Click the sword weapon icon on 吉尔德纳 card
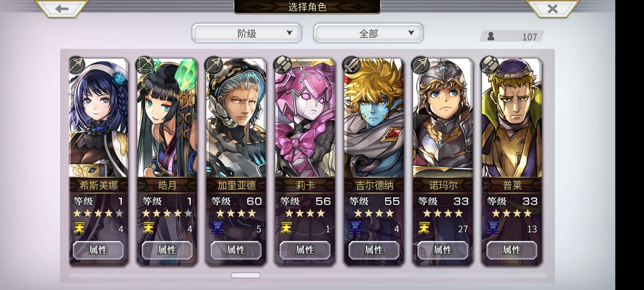Viewport: 644px width, 290px height. coord(351,65)
